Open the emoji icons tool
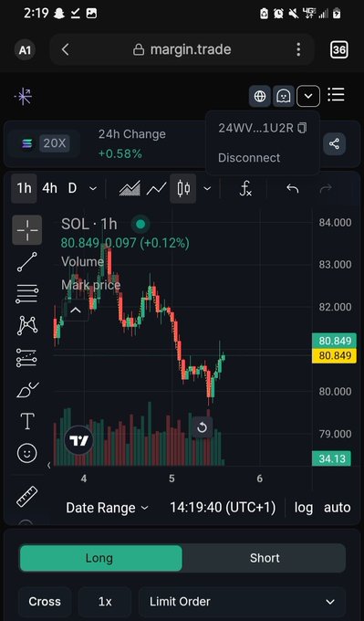Image resolution: width=364 pixels, height=621 pixels. 27,453
